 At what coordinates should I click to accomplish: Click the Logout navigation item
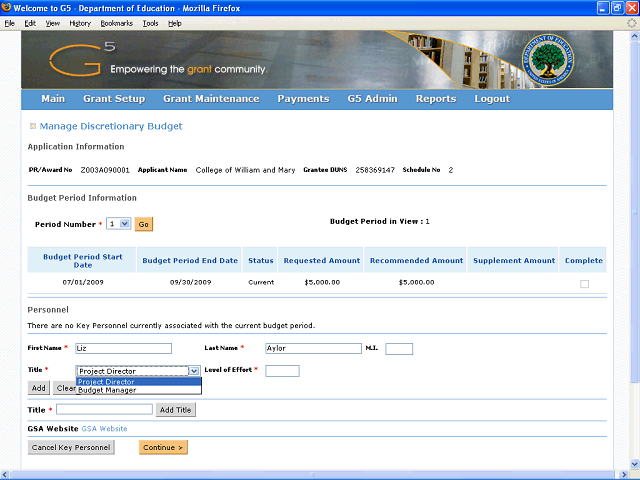[492, 99]
